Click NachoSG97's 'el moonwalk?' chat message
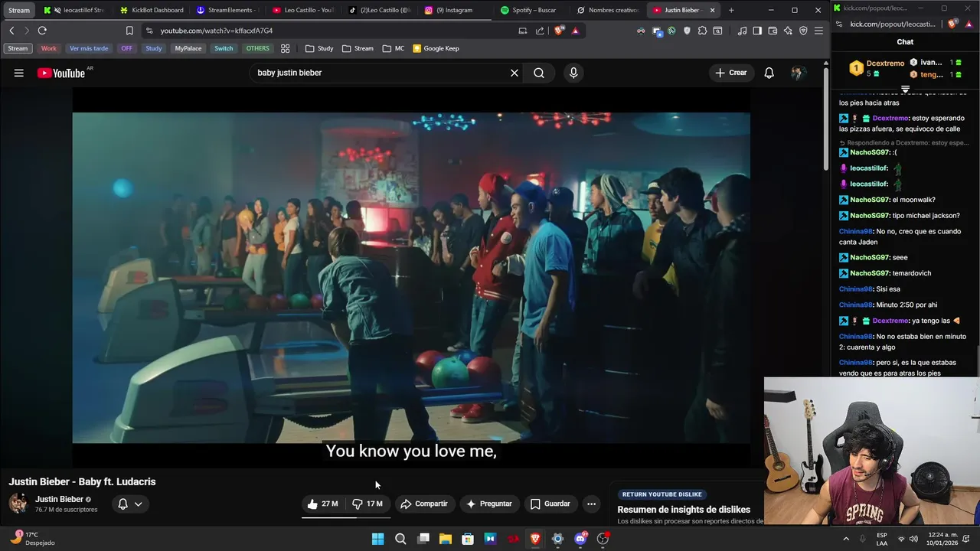Screen dimensions: 980x551 [887, 200]
